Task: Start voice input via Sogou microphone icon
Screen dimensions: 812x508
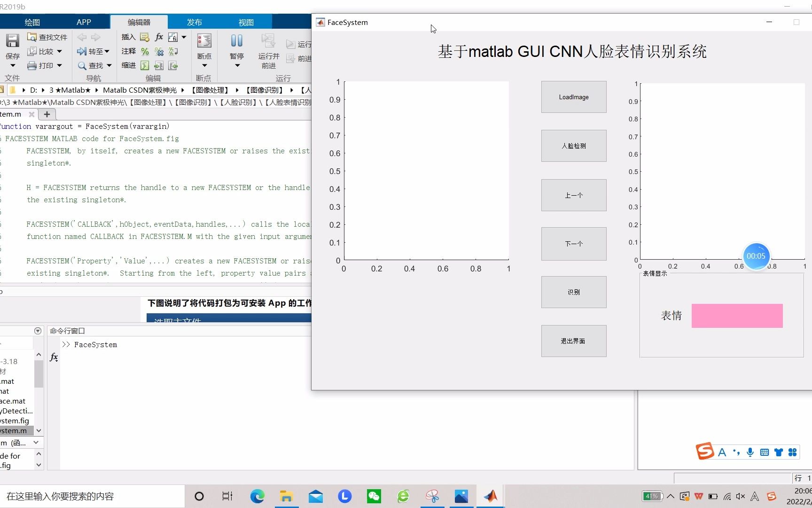Action: click(750, 452)
